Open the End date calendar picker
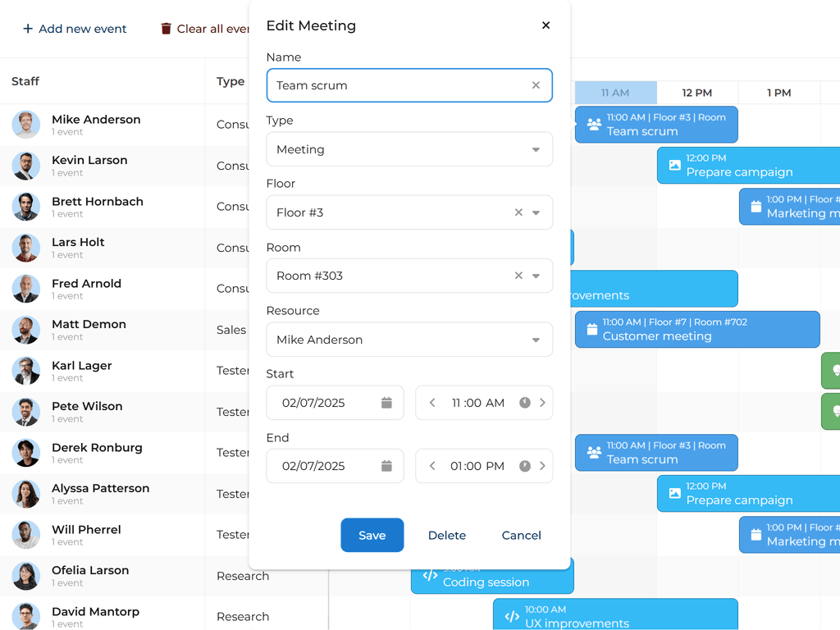This screenshot has height=630, width=840. (386, 466)
